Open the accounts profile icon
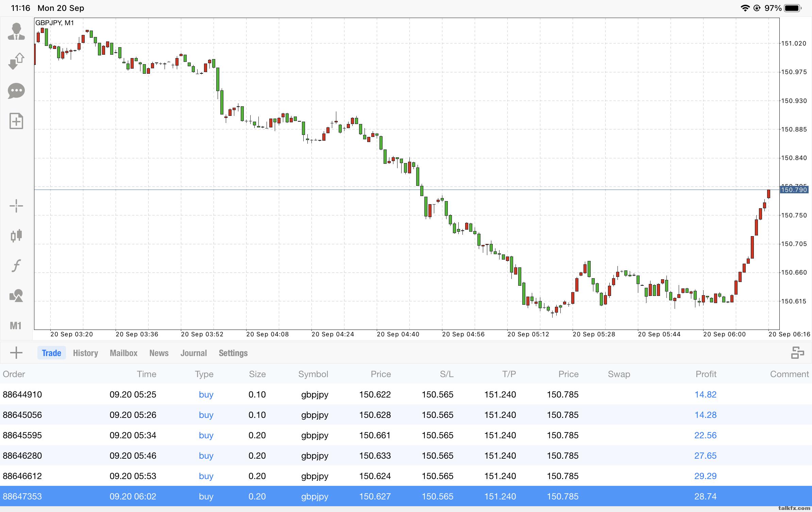The height and width of the screenshot is (512, 812). pos(16,31)
